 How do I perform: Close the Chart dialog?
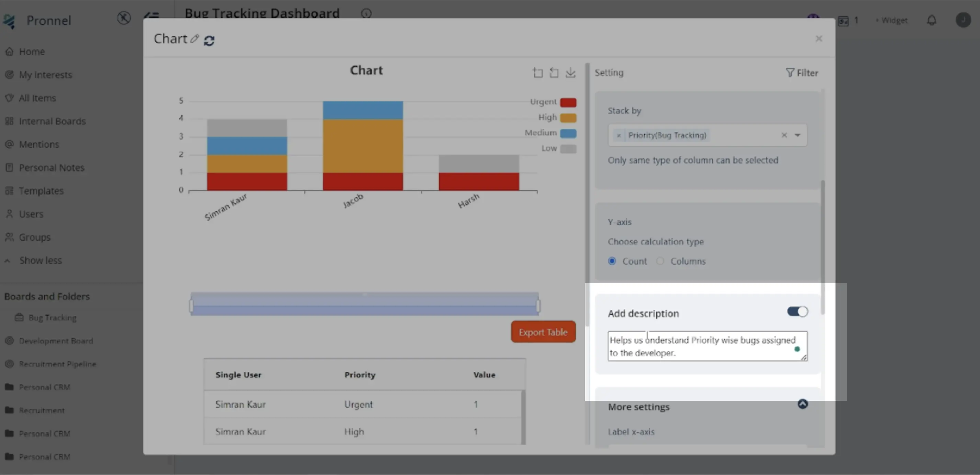[x=819, y=38]
